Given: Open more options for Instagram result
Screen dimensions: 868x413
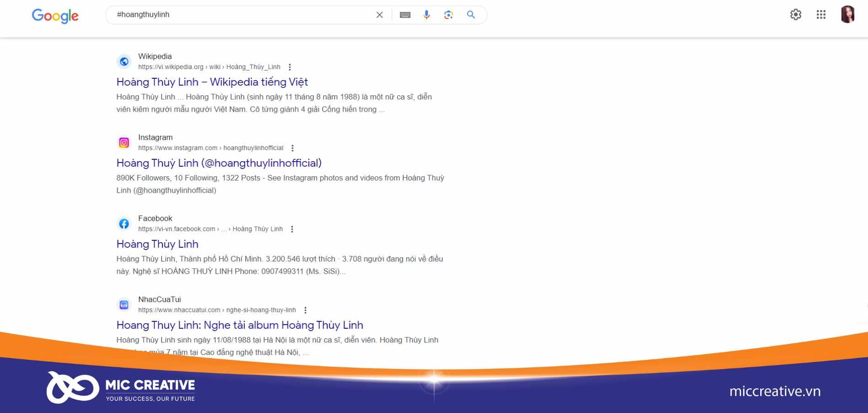Looking at the screenshot, I should 292,148.
